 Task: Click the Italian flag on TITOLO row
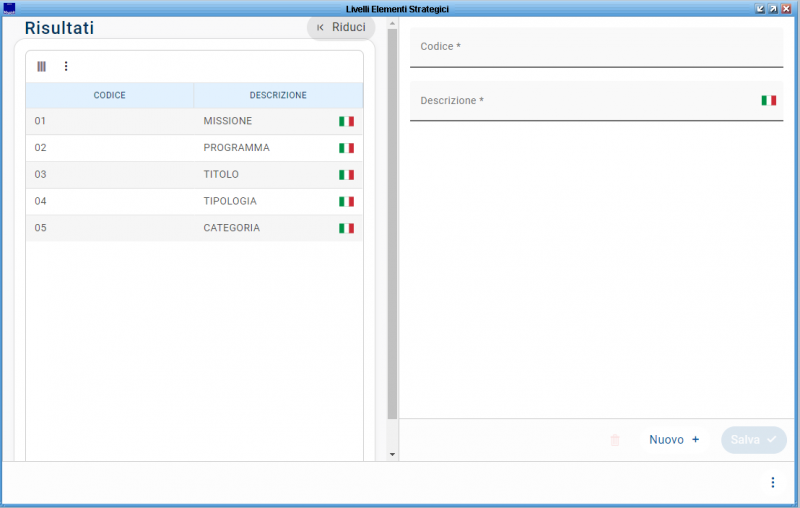[346, 175]
